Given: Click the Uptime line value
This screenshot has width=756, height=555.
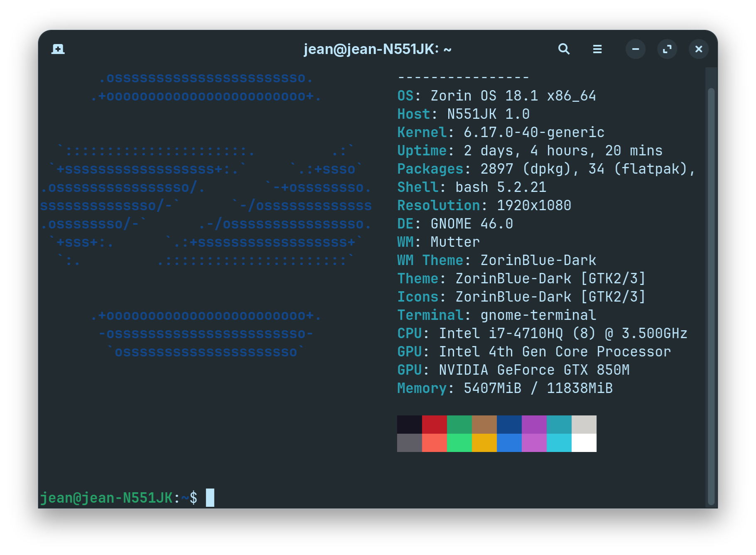Looking at the screenshot, I should pyautogui.click(x=563, y=151).
